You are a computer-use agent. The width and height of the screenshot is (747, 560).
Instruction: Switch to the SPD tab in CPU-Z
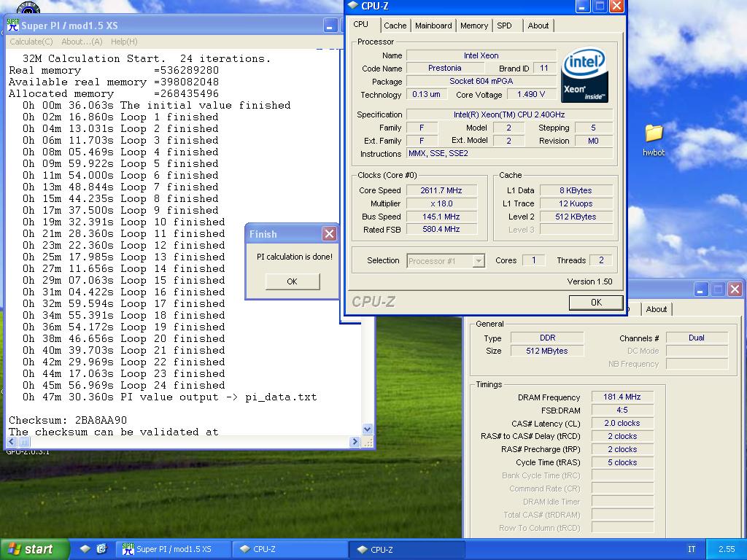pyautogui.click(x=505, y=26)
